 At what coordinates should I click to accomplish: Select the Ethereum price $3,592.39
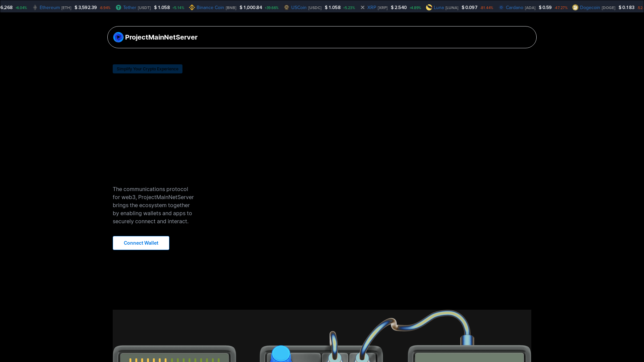[86, 7]
